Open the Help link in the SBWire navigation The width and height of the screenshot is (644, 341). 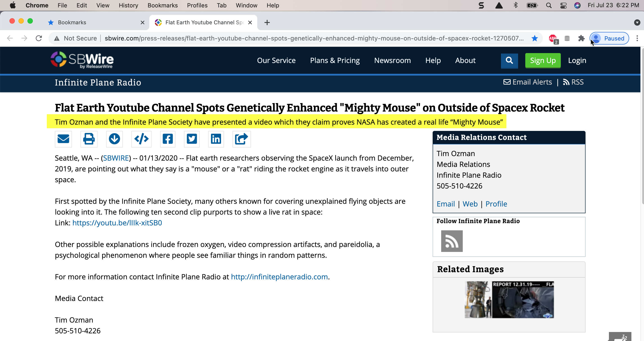point(433,61)
